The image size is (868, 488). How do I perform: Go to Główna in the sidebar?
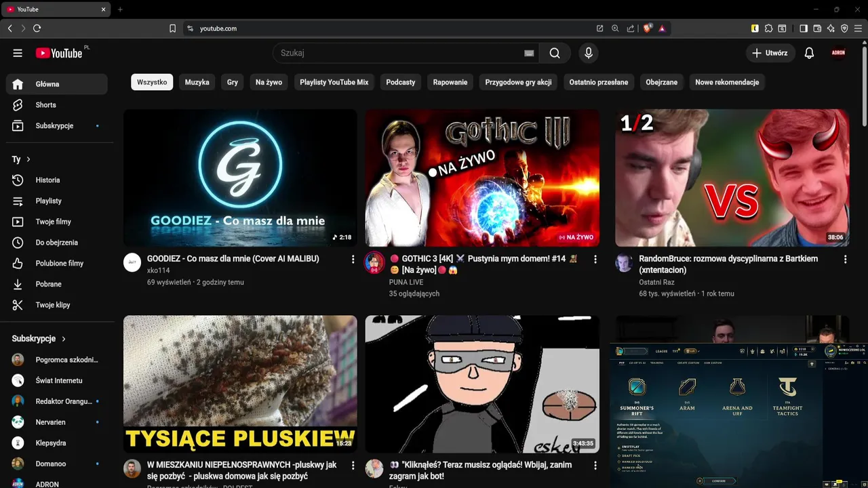(x=57, y=84)
